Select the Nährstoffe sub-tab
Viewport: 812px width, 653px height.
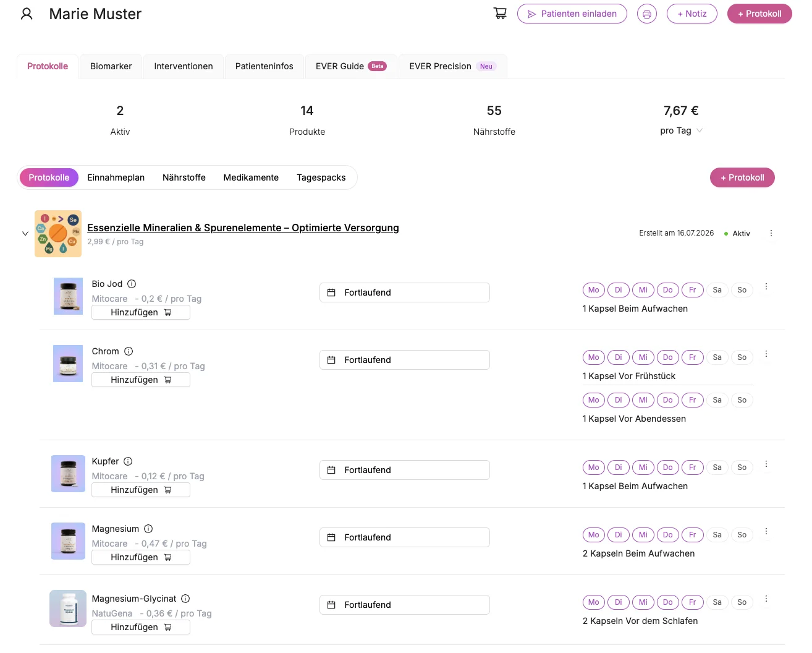pyautogui.click(x=184, y=177)
